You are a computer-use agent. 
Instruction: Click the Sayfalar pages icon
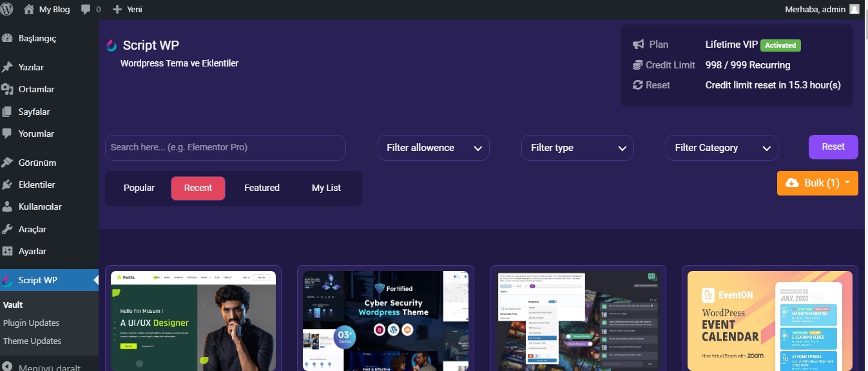tap(8, 112)
